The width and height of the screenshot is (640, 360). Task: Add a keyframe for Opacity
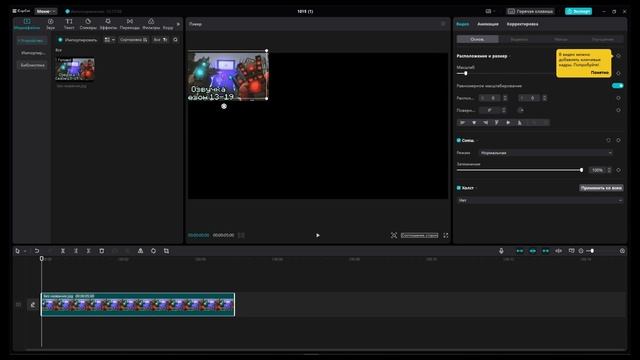(x=618, y=170)
